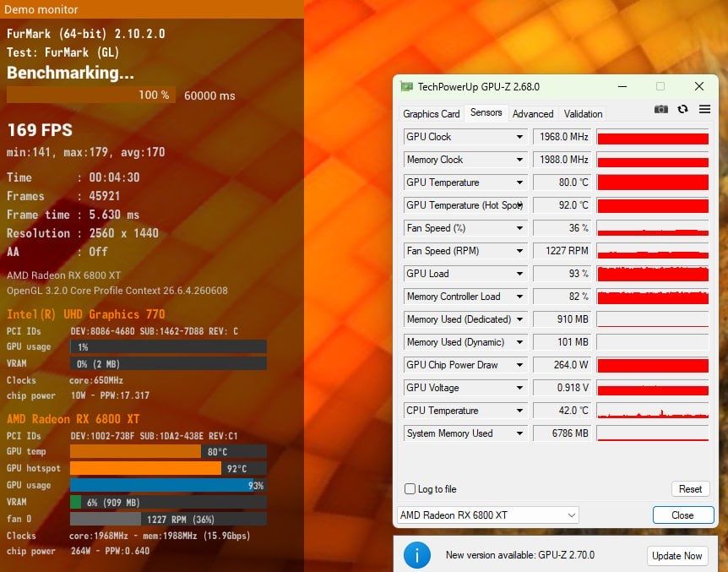The width and height of the screenshot is (728, 572).
Task: Open the Memory Used (Dedicated) dropdown
Action: click(x=519, y=319)
